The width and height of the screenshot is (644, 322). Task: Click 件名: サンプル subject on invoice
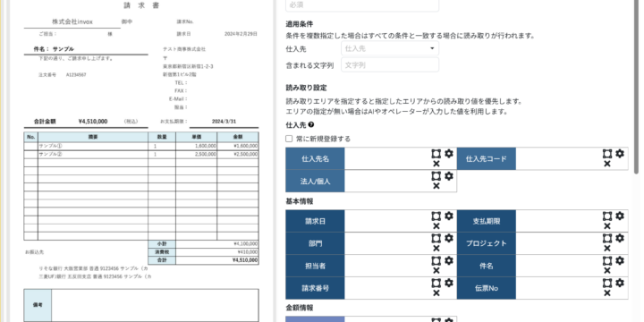pos(55,49)
